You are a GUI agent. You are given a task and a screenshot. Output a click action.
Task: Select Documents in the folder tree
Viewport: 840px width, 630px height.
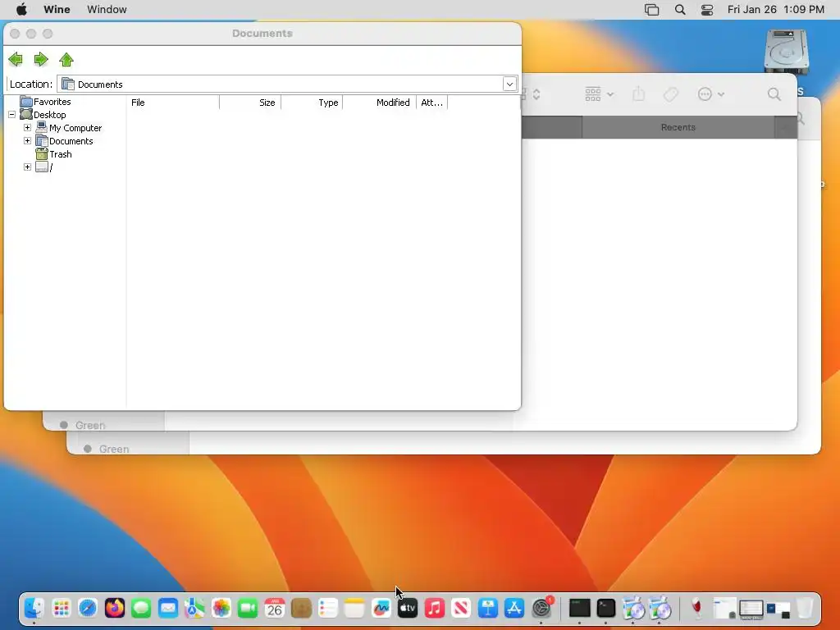click(71, 141)
